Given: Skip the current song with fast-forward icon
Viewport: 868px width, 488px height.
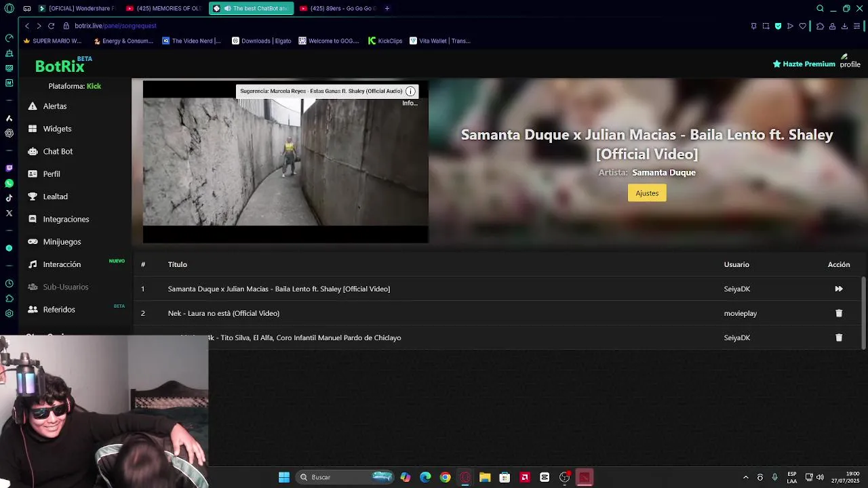Looking at the screenshot, I should (x=839, y=289).
